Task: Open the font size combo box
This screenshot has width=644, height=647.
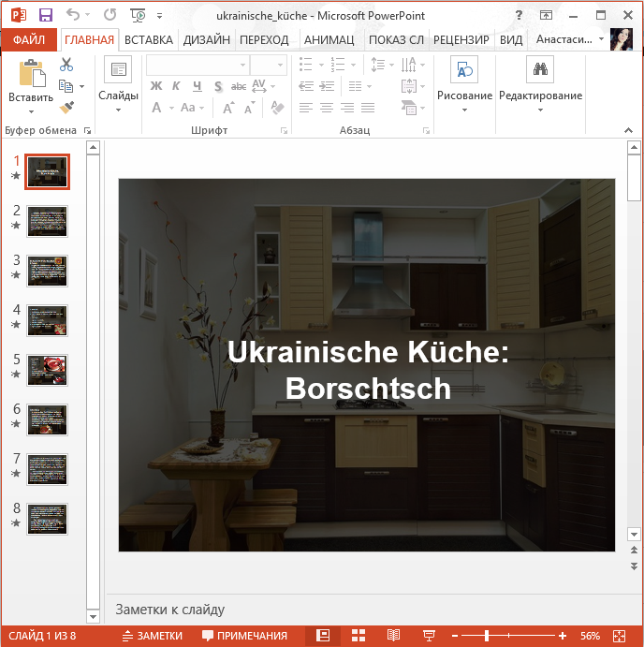Action: tap(269, 66)
